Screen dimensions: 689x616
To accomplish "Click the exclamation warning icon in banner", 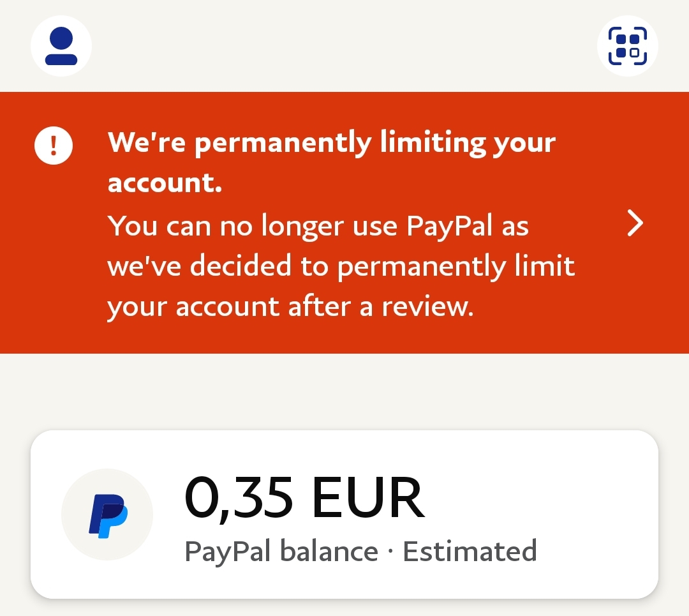I will [53, 146].
